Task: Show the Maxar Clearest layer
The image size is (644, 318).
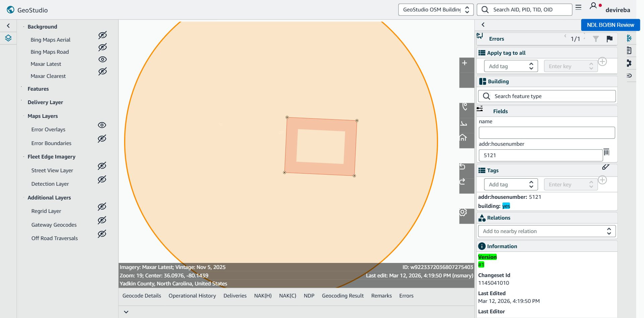Action: tap(103, 71)
